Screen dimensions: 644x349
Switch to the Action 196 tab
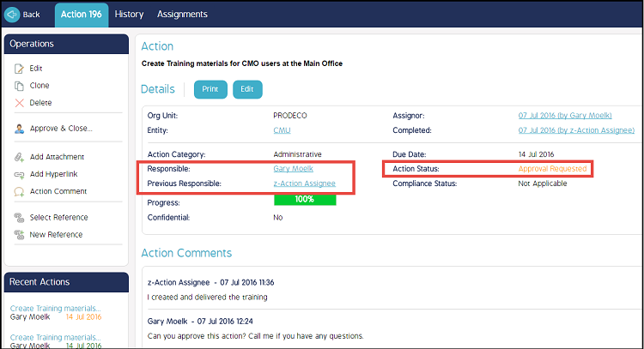pos(82,15)
